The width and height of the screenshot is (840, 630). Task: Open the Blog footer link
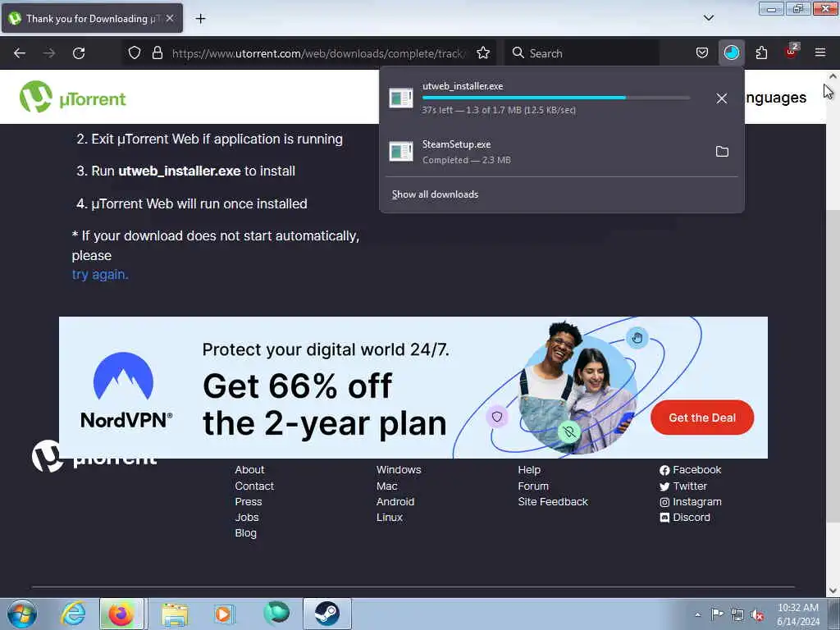(246, 533)
